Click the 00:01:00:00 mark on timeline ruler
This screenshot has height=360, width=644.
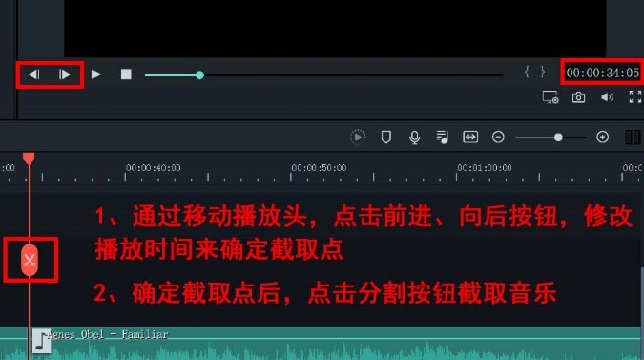[485, 168]
